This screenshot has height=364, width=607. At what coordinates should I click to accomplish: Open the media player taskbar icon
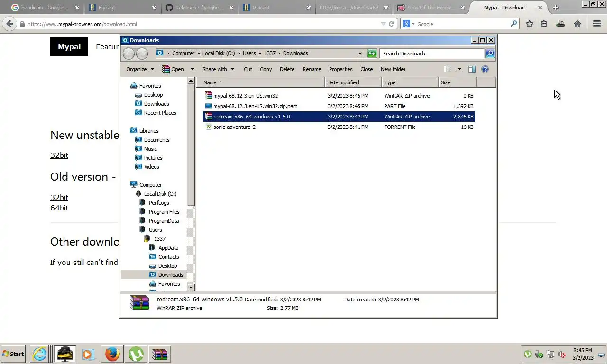pyautogui.click(x=88, y=354)
